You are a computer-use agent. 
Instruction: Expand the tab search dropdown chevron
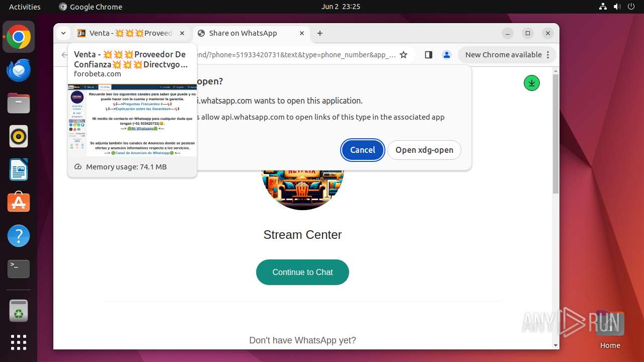coord(63,33)
